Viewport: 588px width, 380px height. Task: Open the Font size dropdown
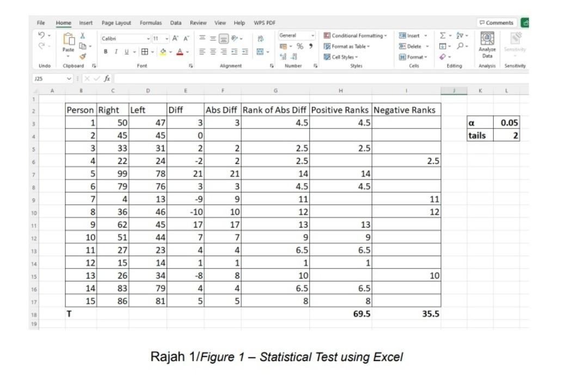(x=167, y=38)
